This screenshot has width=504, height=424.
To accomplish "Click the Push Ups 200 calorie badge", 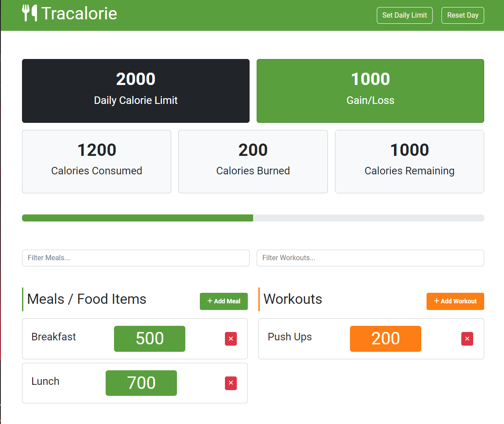I will [x=386, y=339].
